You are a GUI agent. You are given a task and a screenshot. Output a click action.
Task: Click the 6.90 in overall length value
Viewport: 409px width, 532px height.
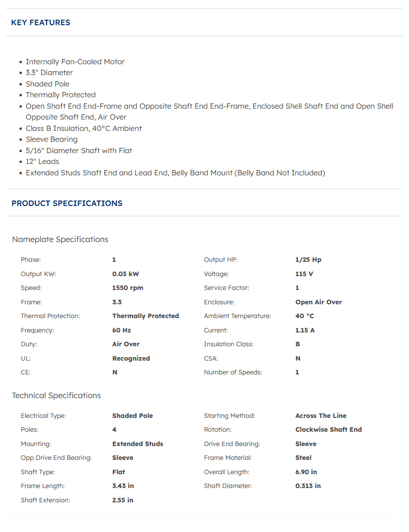point(306,472)
